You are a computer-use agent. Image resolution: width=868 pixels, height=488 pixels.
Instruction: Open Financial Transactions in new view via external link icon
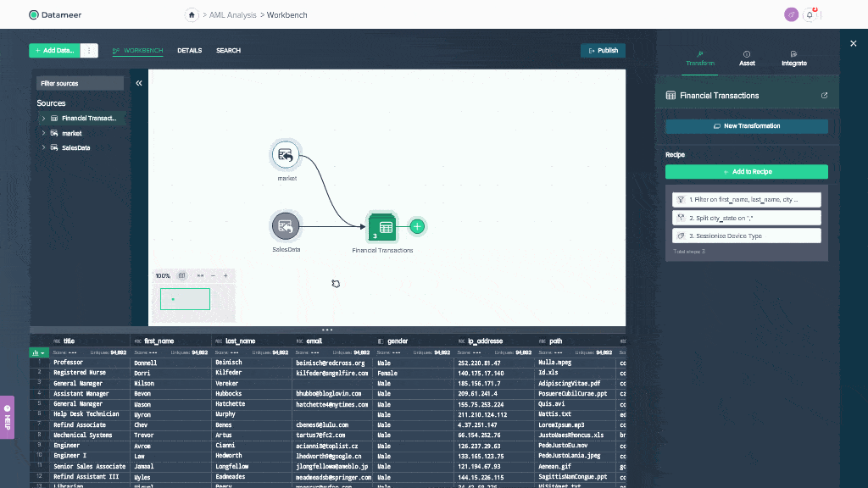(823, 95)
